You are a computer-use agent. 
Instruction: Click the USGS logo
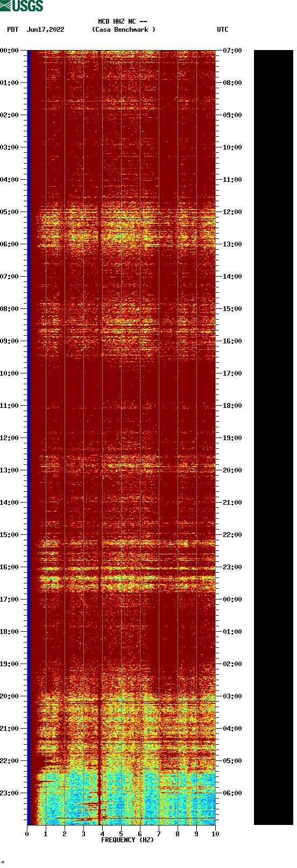[x=22, y=6]
